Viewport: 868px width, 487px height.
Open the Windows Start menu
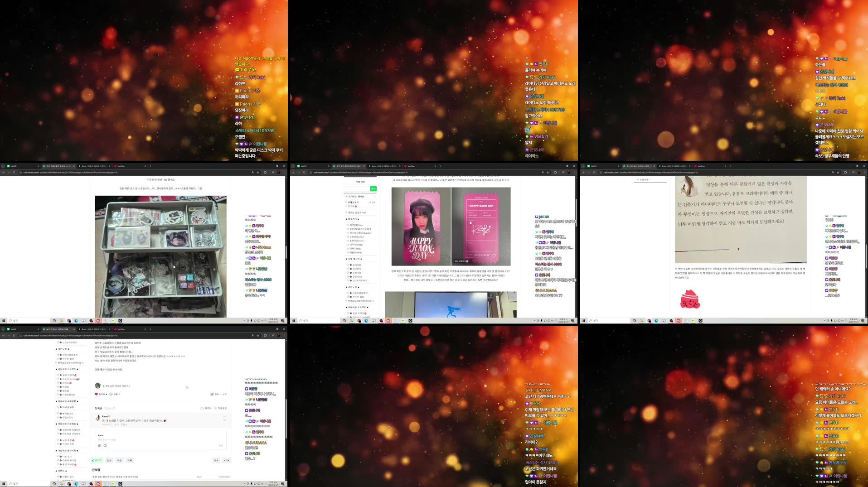coord(3,483)
